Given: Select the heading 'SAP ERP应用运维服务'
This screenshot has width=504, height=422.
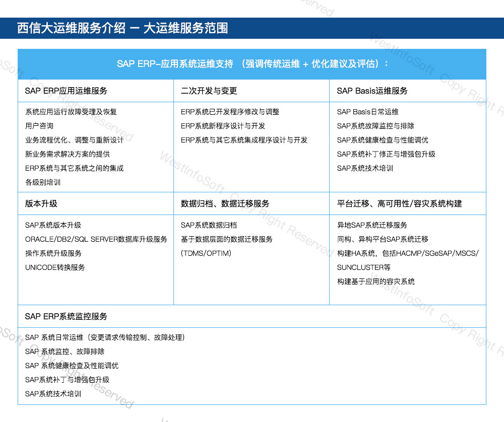Looking at the screenshot, I should click(x=66, y=91).
